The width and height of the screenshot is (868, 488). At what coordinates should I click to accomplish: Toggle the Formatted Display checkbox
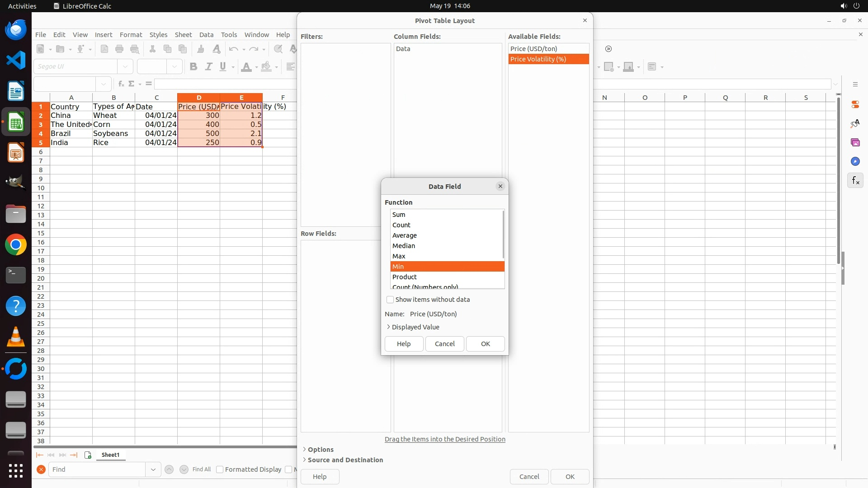[x=220, y=469]
